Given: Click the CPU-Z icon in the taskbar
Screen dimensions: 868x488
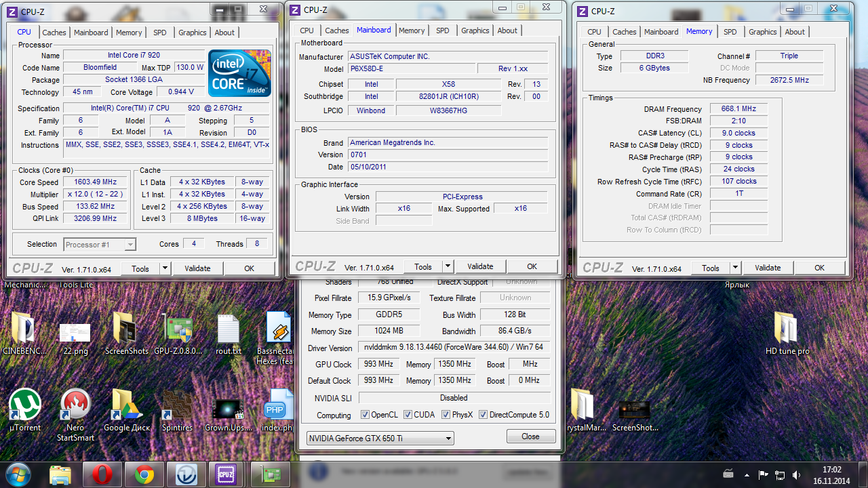Looking at the screenshot, I should pyautogui.click(x=224, y=474).
